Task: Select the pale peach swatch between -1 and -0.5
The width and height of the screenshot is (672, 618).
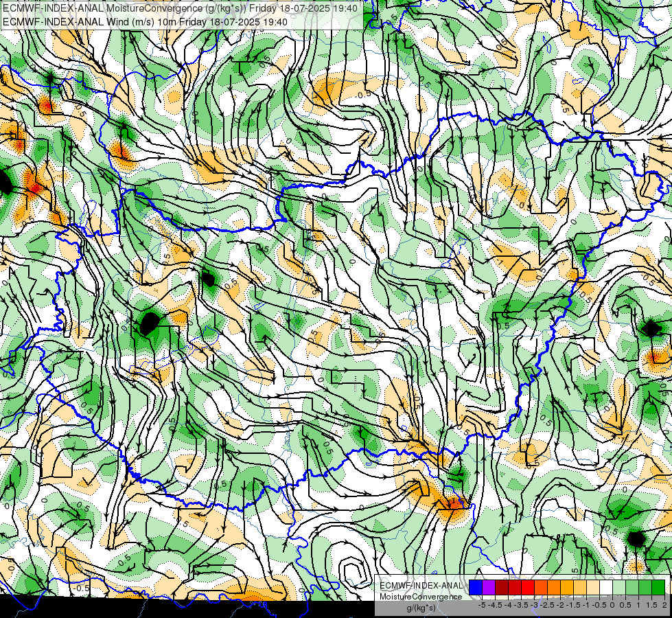Action: [592, 587]
